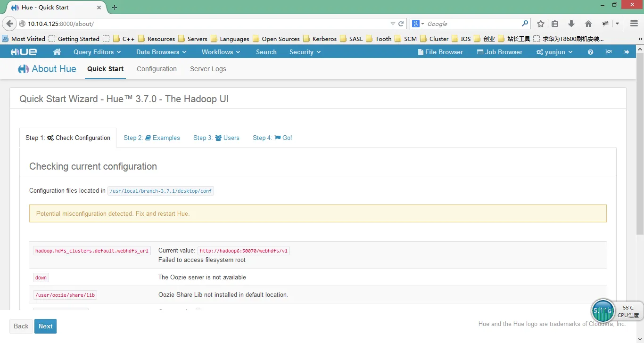Click the http://hadoop6:50070/webhdfs/v1 value
This screenshot has height=343, width=644.
click(x=244, y=251)
